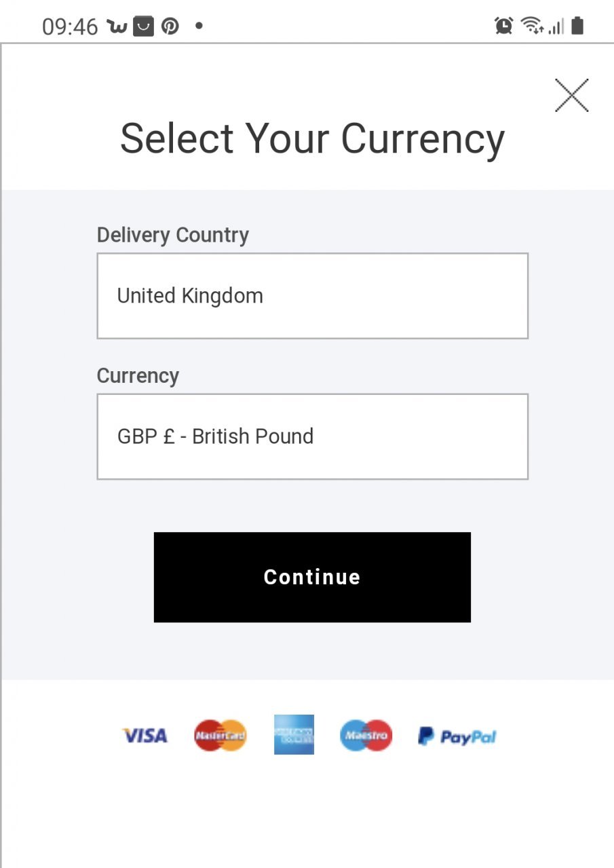Tap the Maestro payment logo
The height and width of the screenshot is (868, 614).
366,736
